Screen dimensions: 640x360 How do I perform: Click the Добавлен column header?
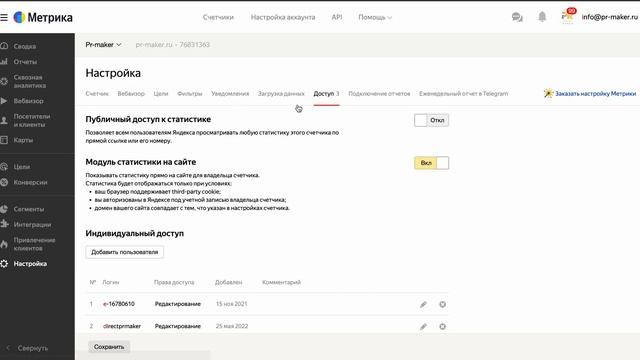pyautogui.click(x=229, y=282)
